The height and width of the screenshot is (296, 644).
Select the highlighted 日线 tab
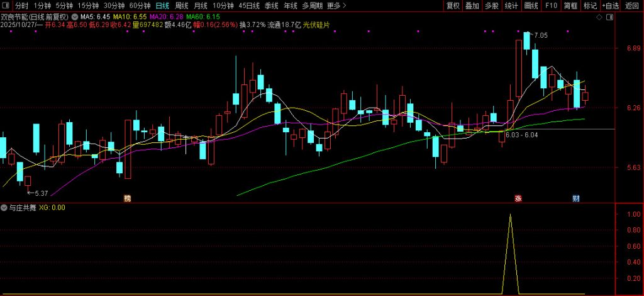[x=162, y=6]
